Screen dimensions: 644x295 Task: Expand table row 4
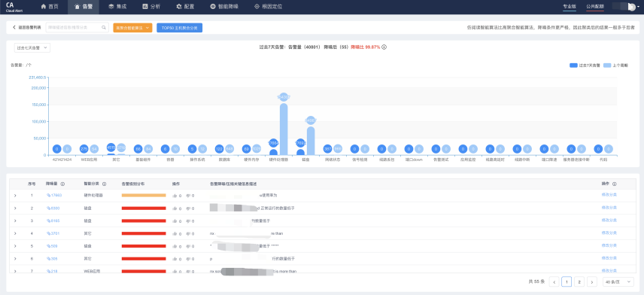click(15, 233)
